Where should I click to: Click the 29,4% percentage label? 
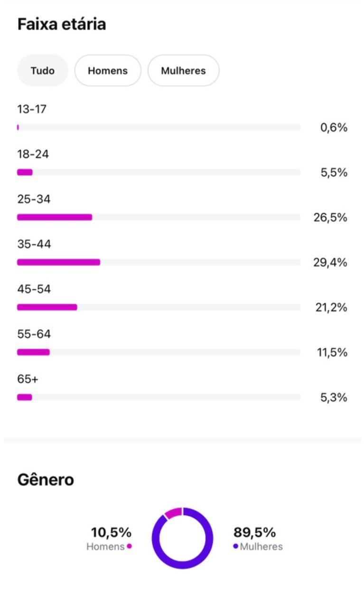[330, 262]
